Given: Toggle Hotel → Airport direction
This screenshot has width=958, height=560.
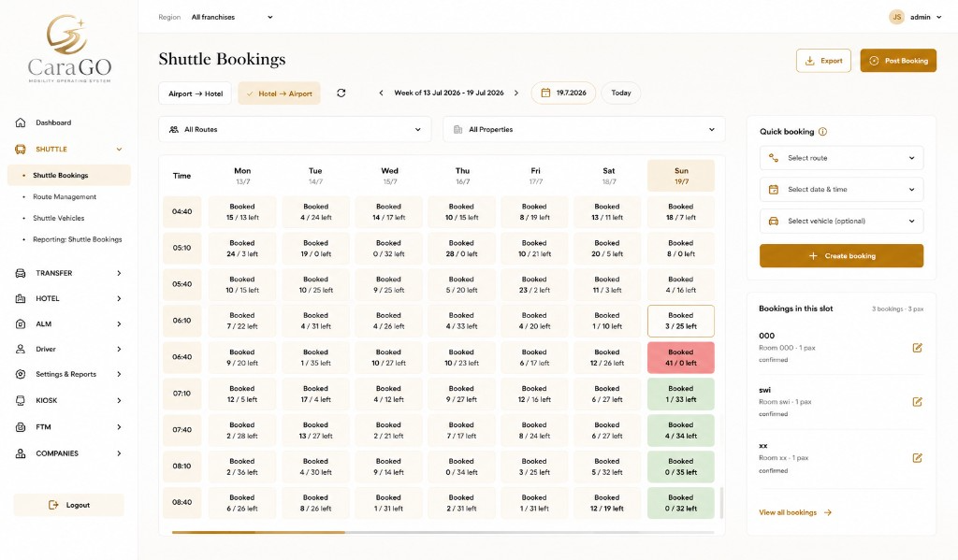Looking at the screenshot, I should tap(279, 93).
